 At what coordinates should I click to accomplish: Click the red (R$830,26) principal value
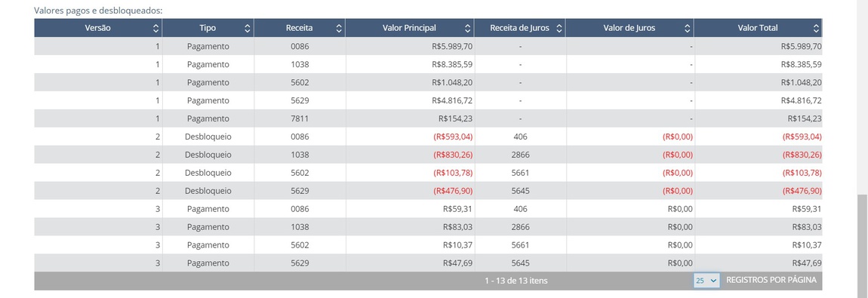coord(453,155)
